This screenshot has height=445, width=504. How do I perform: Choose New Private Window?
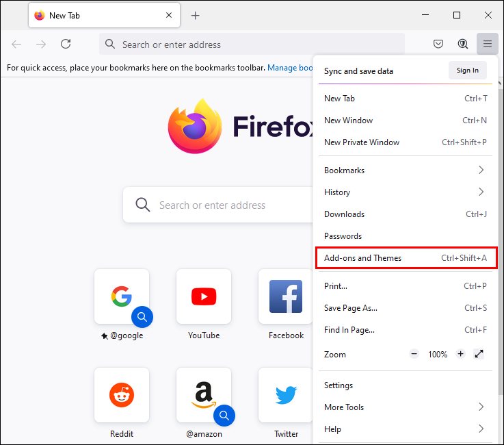406,142
